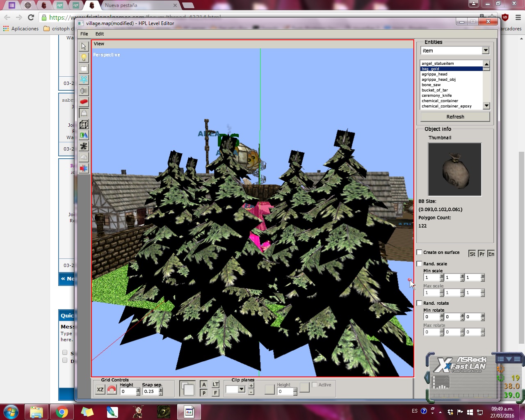Select agrippa_head_obj in the entity list
The width and height of the screenshot is (525, 420).
pyautogui.click(x=451, y=80)
